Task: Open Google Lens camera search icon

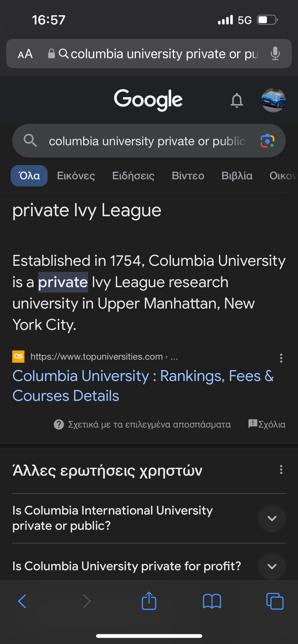Action: pos(267,141)
